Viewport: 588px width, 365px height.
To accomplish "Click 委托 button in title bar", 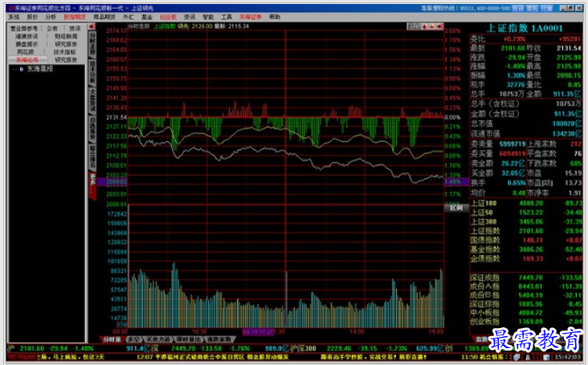I will (532, 8).
